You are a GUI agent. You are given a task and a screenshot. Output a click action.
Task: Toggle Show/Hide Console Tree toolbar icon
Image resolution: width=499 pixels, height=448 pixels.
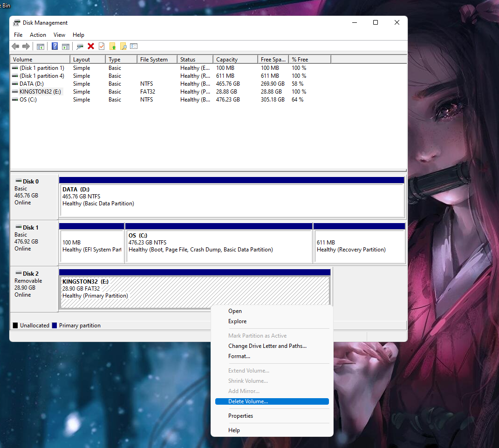(x=41, y=47)
